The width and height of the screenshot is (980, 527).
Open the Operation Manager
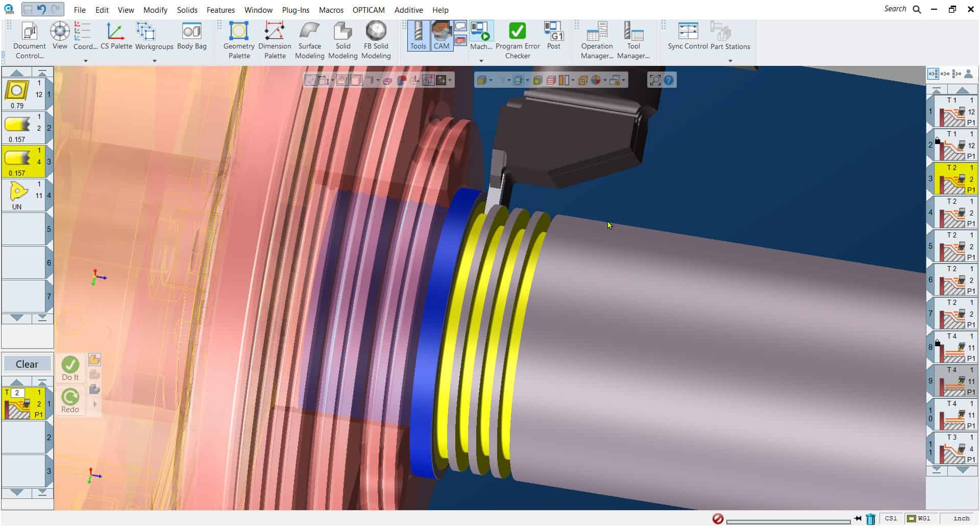point(597,41)
